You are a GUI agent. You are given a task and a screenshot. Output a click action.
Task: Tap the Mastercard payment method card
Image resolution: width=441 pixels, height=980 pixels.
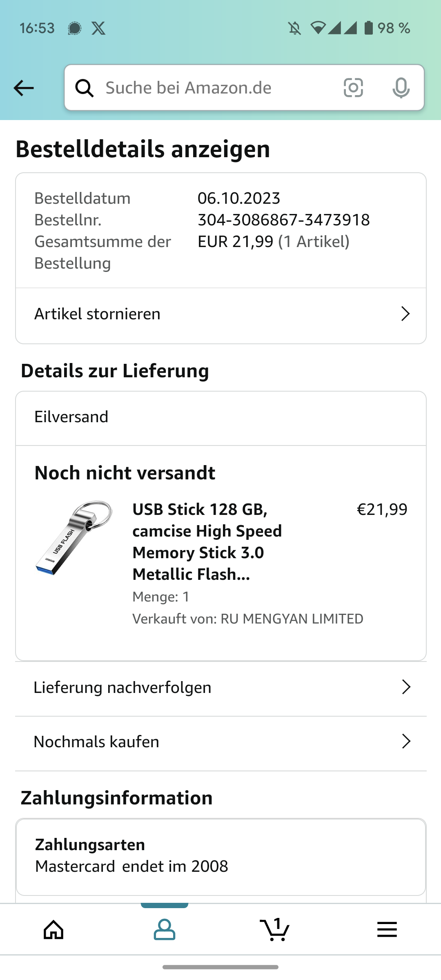[220, 856]
